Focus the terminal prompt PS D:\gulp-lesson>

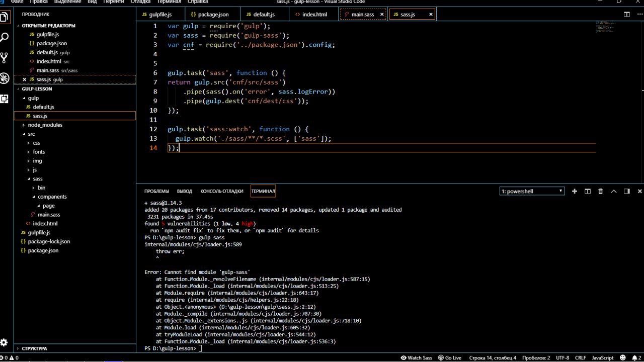click(170, 348)
